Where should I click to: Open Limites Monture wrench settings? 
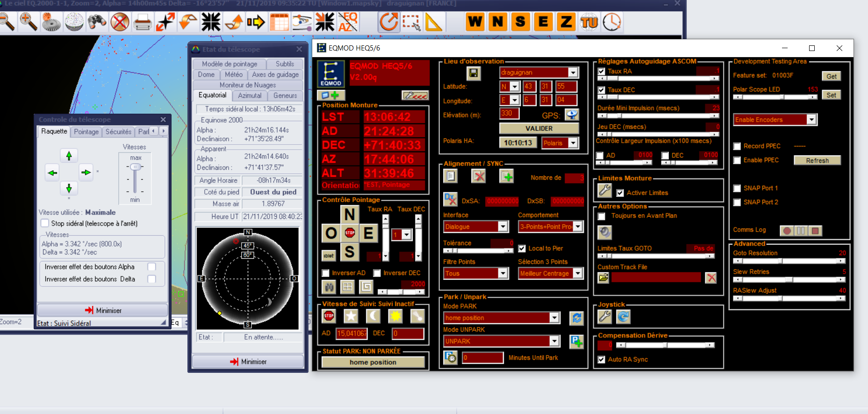coord(604,190)
